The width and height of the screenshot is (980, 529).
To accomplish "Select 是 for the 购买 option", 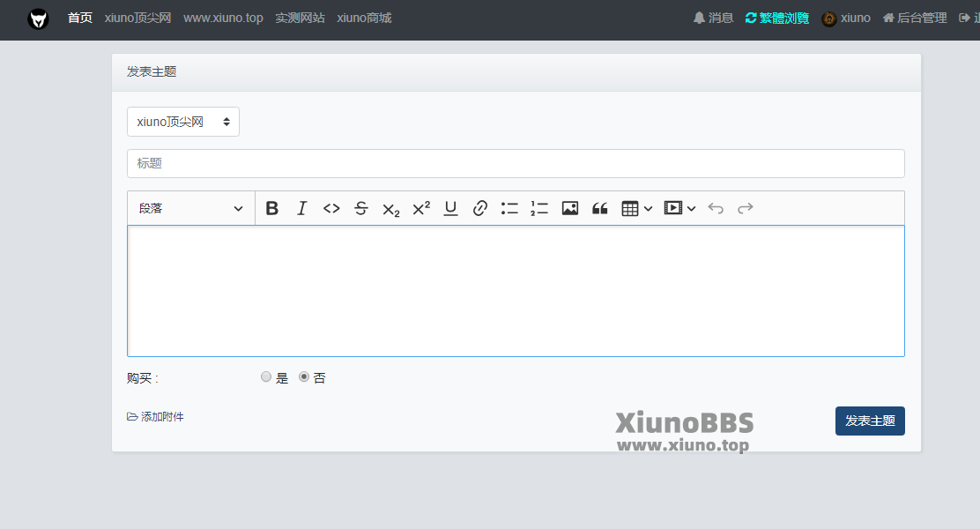I will tap(266, 377).
